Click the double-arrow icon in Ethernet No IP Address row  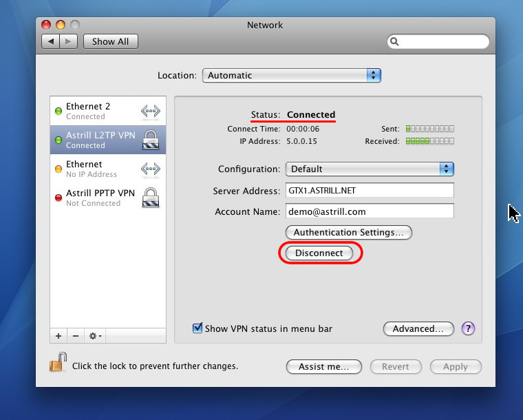point(151,169)
